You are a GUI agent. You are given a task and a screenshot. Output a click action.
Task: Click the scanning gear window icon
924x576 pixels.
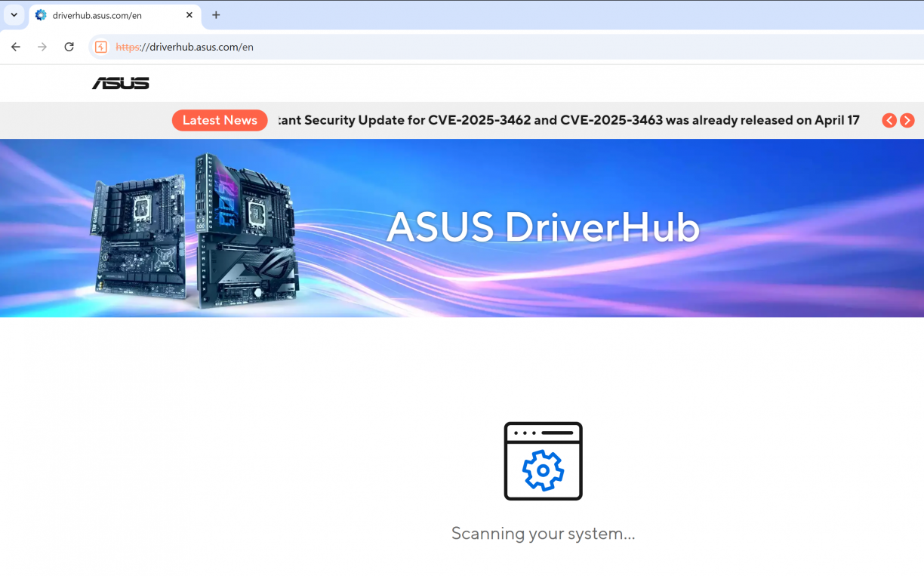543,461
